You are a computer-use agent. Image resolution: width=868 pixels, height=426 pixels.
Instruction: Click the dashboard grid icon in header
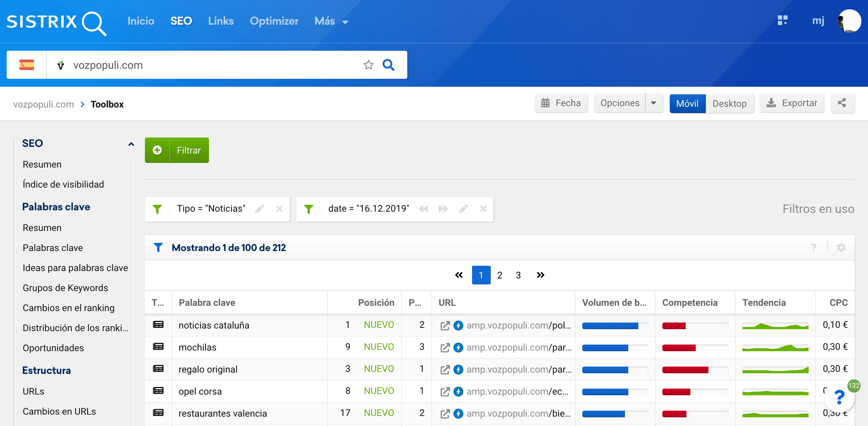[782, 21]
